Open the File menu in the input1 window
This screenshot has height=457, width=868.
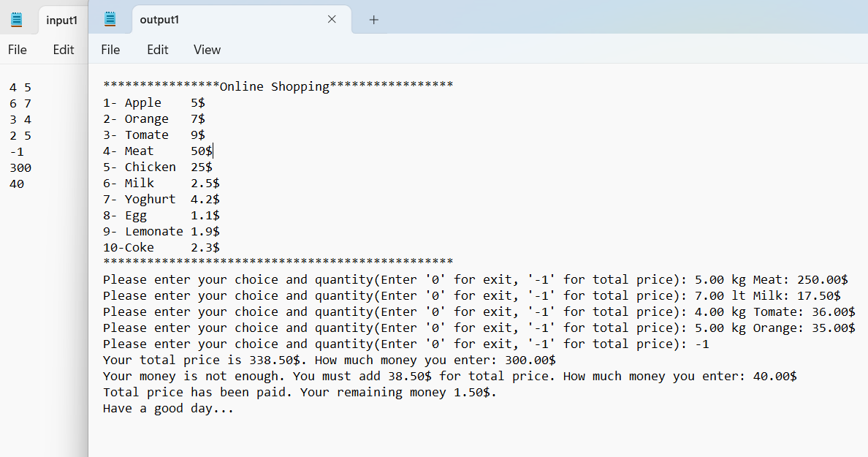click(x=17, y=50)
